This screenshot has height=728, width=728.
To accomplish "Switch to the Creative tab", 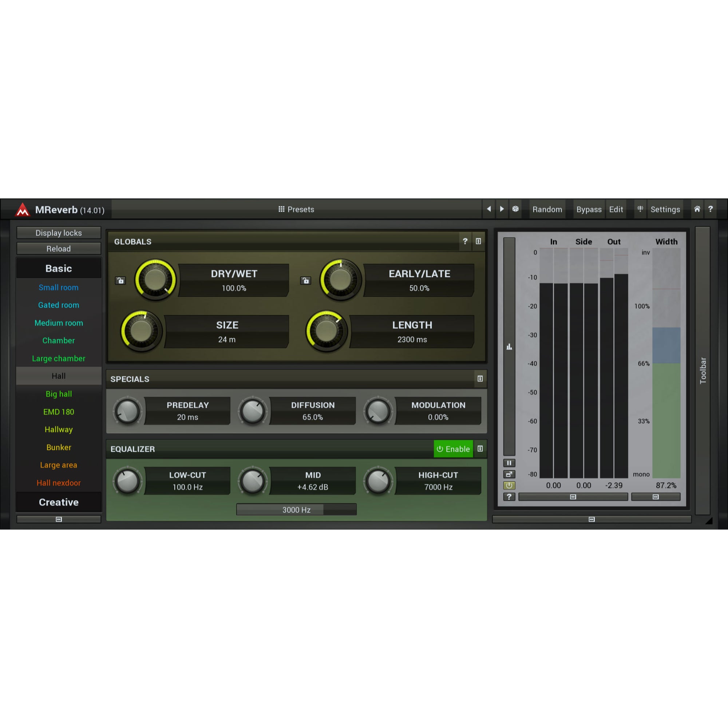I will tap(59, 502).
